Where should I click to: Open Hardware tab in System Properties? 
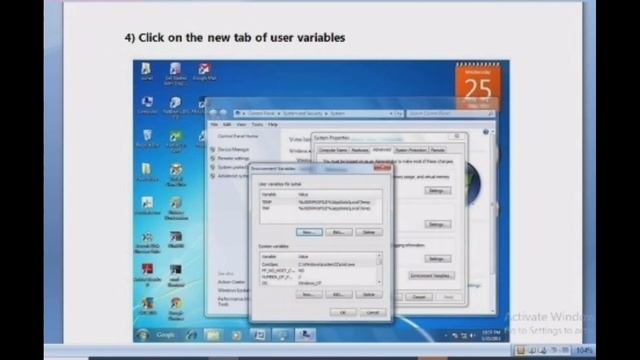360,150
